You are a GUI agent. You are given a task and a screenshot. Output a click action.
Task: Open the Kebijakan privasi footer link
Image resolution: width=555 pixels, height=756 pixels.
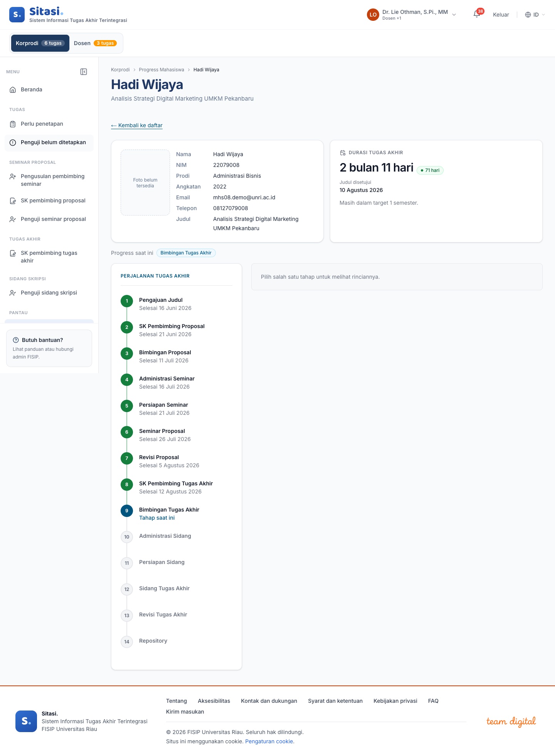395,701
